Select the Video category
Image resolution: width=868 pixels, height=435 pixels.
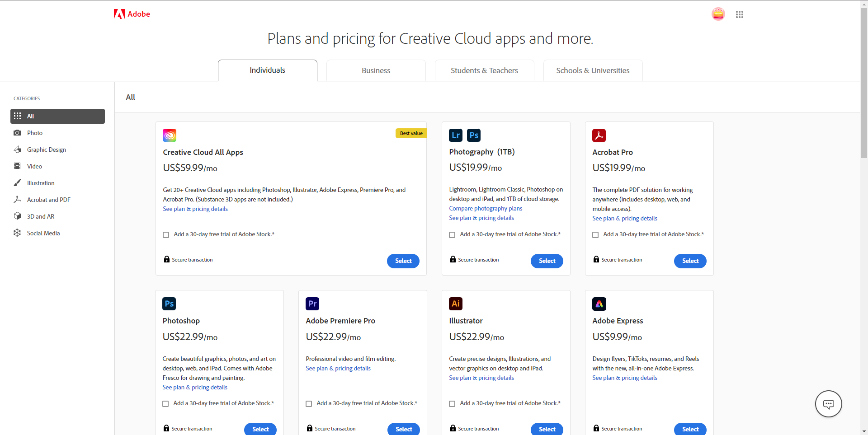[57, 166]
